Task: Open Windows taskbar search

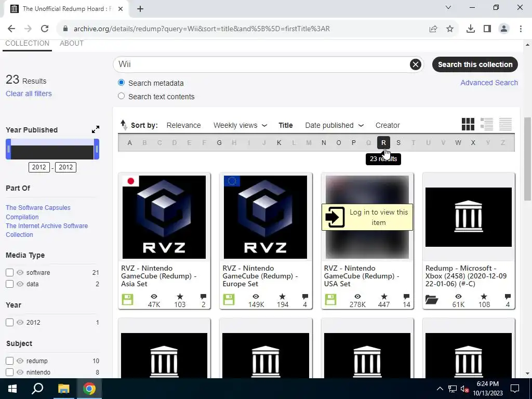Action: click(x=37, y=389)
